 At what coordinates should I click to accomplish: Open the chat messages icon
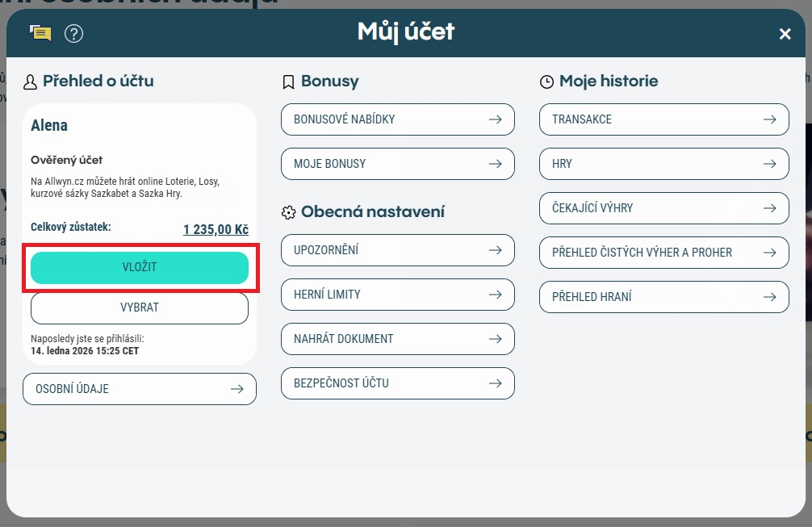click(x=40, y=33)
